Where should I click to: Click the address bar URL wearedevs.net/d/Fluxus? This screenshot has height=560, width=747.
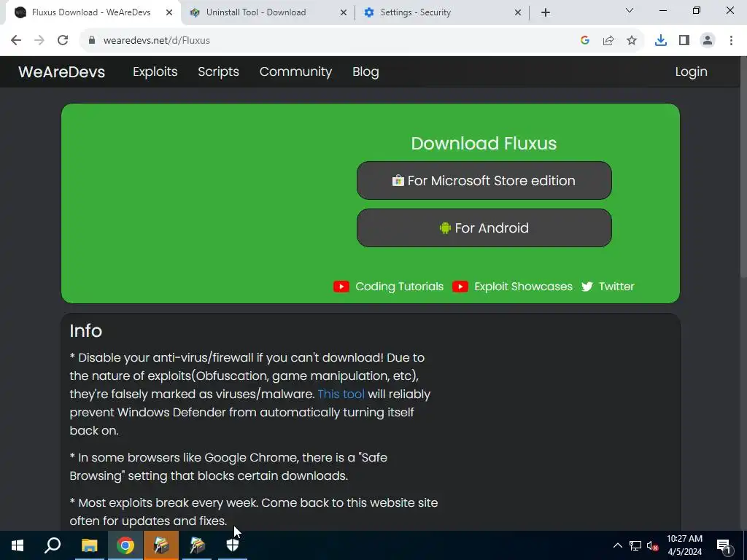[157, 41]
